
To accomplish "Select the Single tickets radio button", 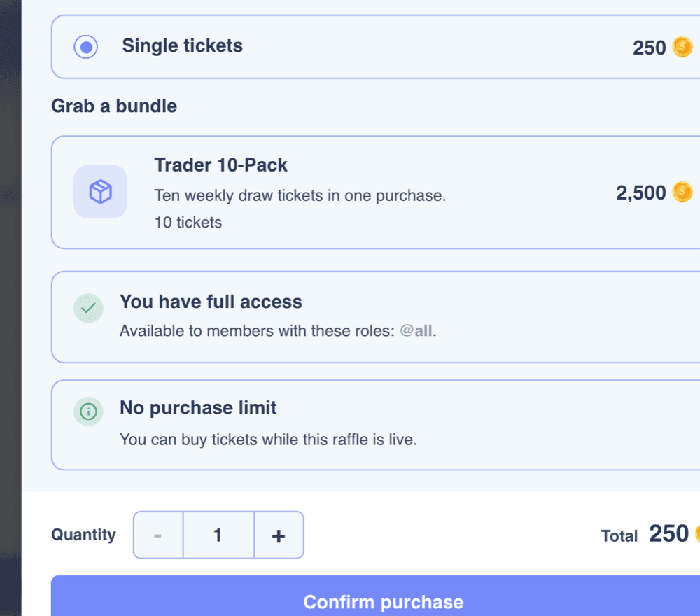I will coord(85,47).
